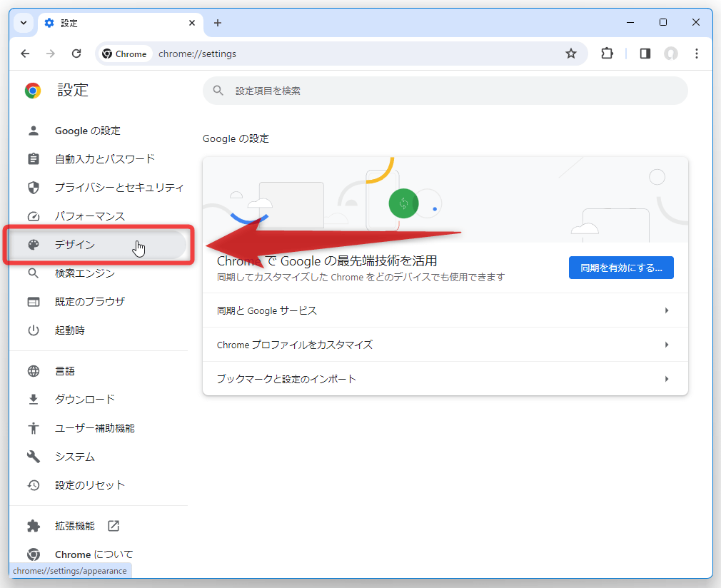Click 同期を有効にする... button
Image resolution: width=721 pixels, height=588 pixels.
click(x=621, y=268)
